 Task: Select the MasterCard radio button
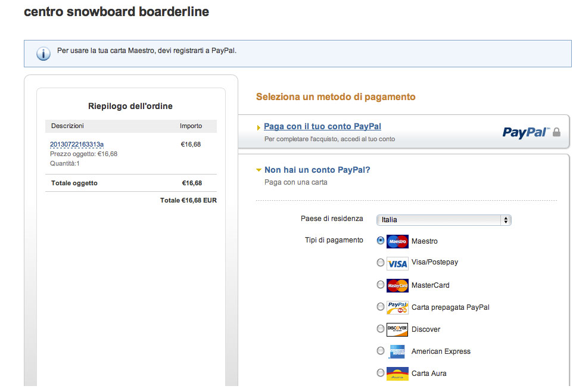pos(381,284)
